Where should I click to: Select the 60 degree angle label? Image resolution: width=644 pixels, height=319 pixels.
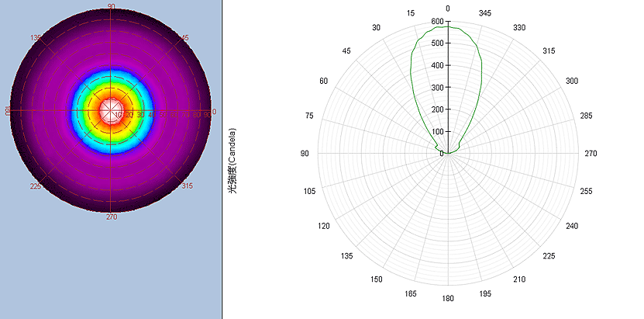[324, 81]
